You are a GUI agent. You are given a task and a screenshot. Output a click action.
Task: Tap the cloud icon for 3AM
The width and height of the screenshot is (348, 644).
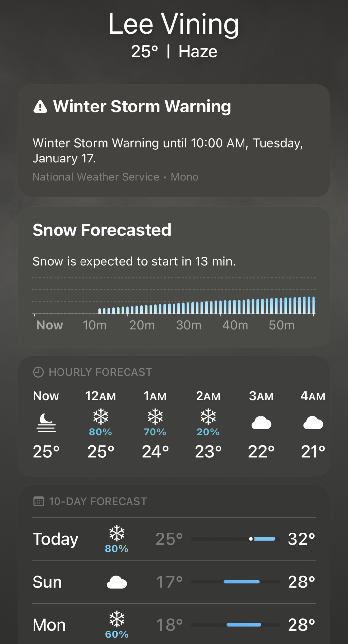click(x=261, y=423)
